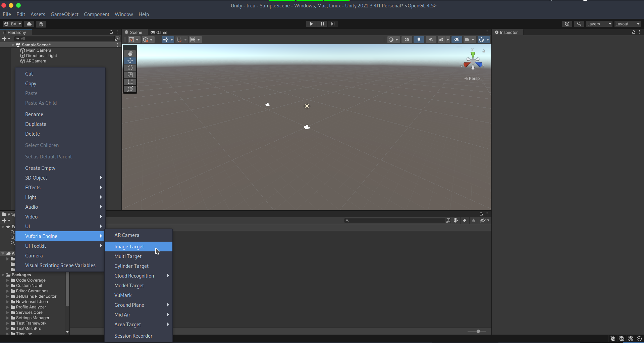Select the Rect transform tool

130,82
